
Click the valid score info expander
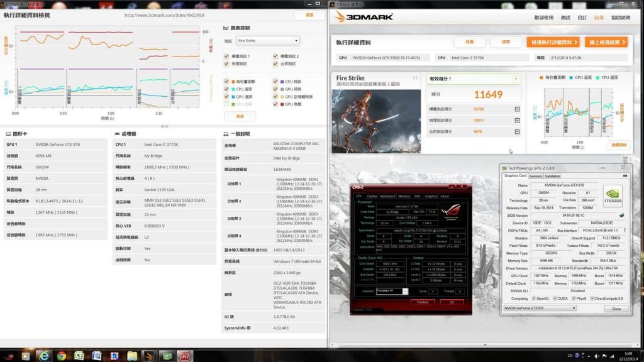point(516,79)
